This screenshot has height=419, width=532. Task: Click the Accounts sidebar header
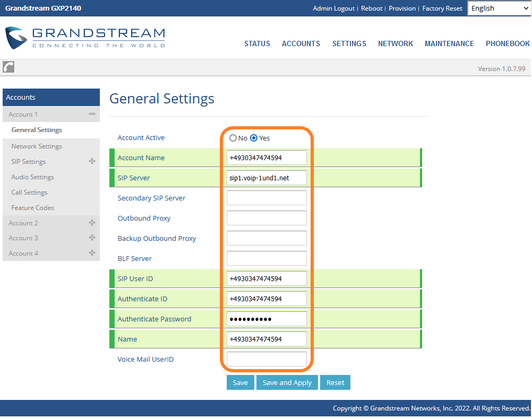point(51,97)
